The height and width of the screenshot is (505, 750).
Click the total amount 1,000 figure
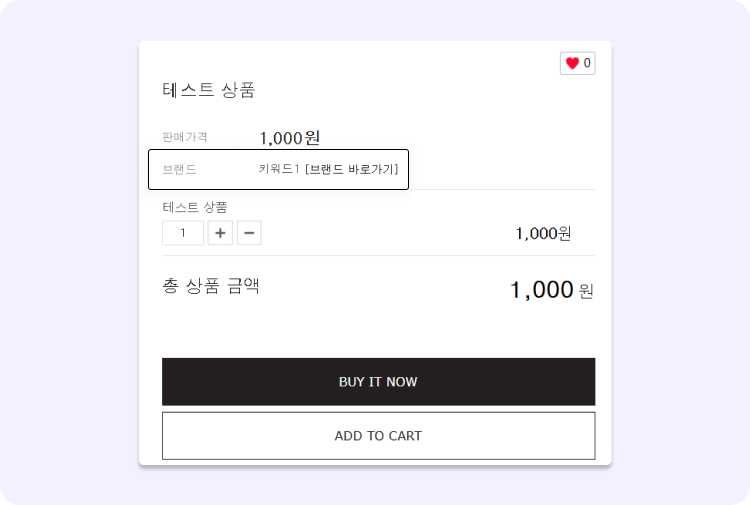(541, 290)
